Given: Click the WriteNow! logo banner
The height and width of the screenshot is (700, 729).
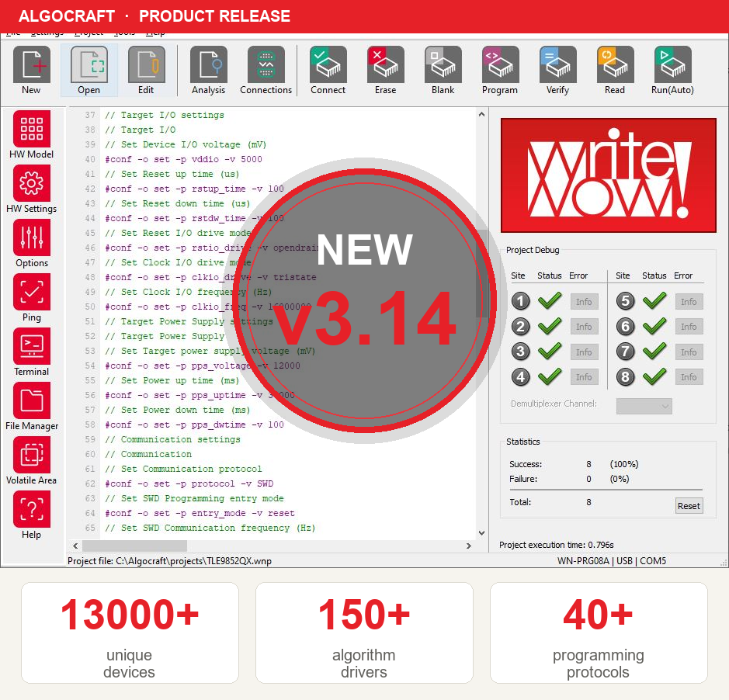Looking at the screenshot, I should [x=609, y=175].
